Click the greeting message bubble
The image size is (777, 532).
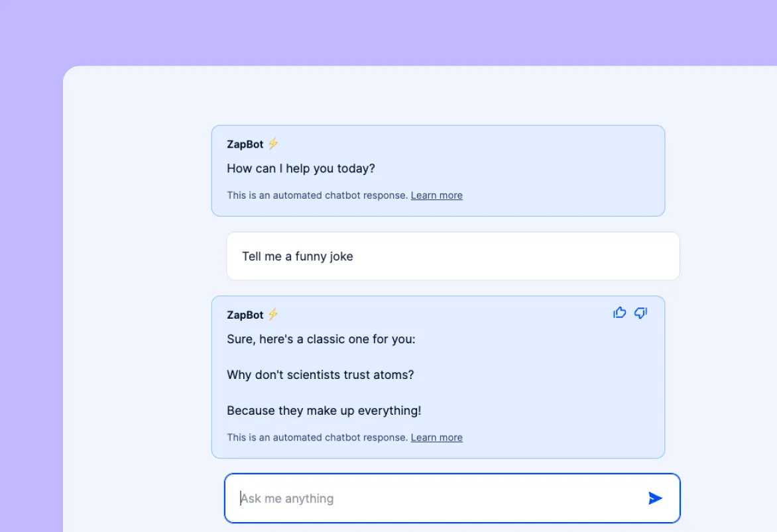[438, 170]
